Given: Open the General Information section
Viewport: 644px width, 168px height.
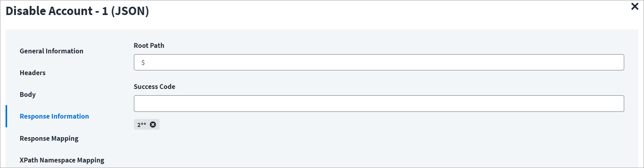Looking at the screenshot, I should click(x=51, y=51).
